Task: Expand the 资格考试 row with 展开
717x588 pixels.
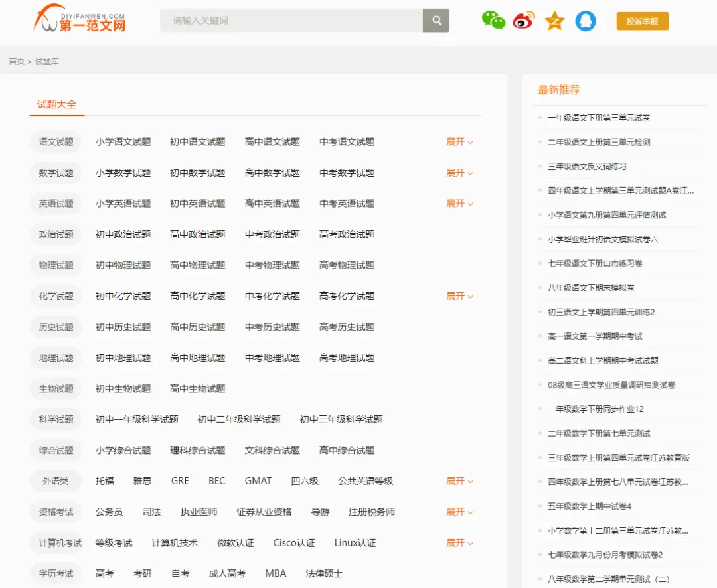Action: pyautogui.click(x=459, y=512)
